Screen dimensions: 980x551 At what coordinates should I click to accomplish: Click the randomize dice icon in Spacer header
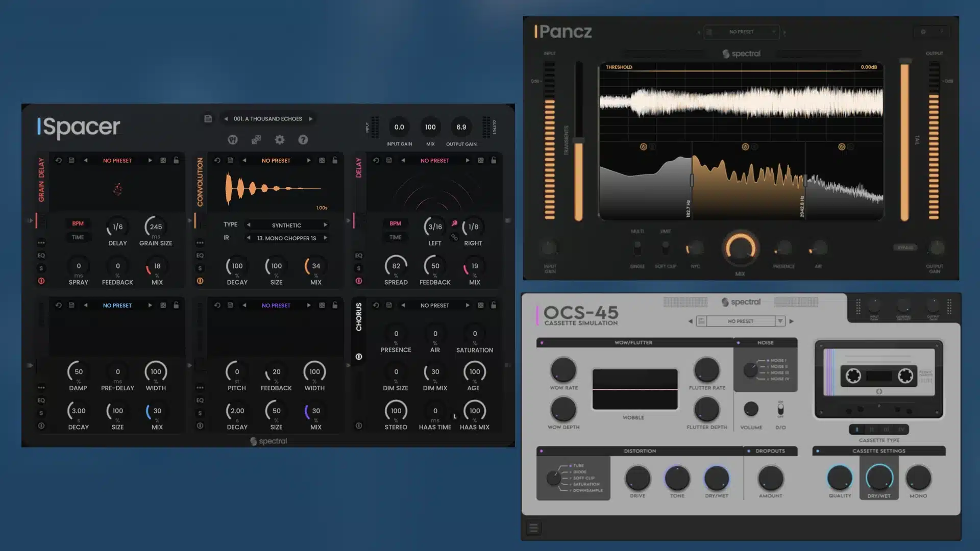coord(256,139)
